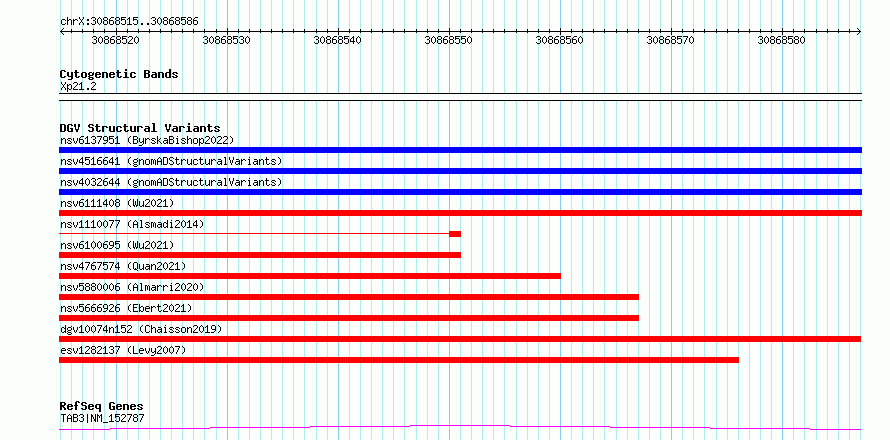Click the red bar for nsv4767574

click(310, 276)
